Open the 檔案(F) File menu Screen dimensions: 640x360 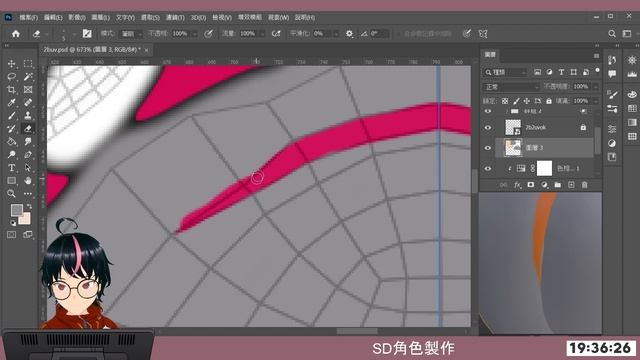29,18
